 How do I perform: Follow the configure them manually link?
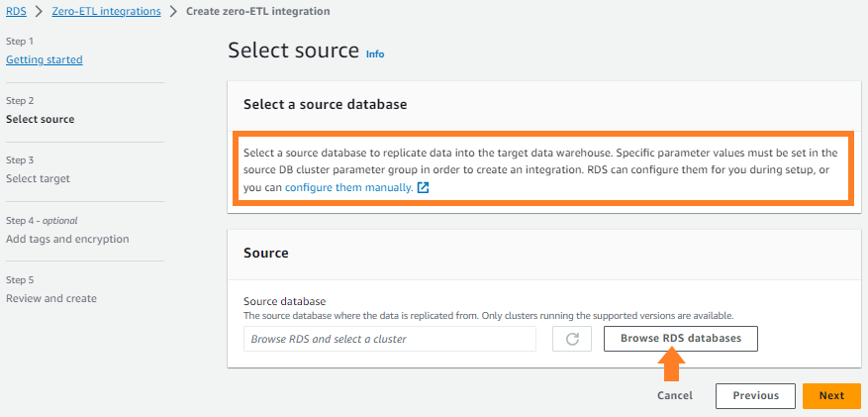tap(348, 187)
